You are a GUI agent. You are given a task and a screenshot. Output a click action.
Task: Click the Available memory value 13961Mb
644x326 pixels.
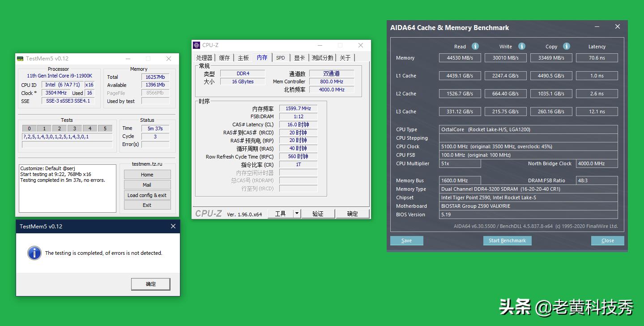coord(155,85)
